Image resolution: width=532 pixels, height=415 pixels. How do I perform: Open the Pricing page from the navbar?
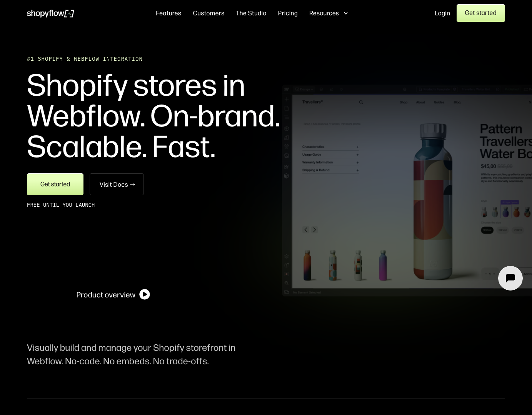pyautogui.click(x=288, y=13)
